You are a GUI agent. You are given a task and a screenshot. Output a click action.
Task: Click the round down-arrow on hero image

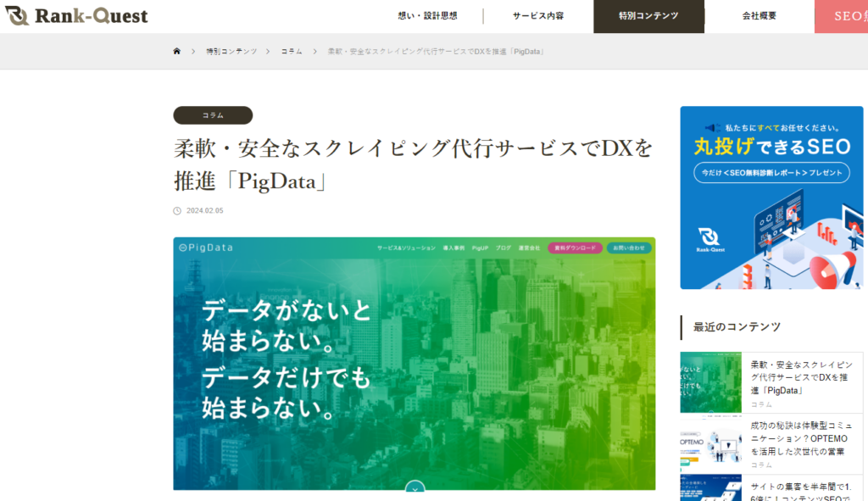pos(415,487)
